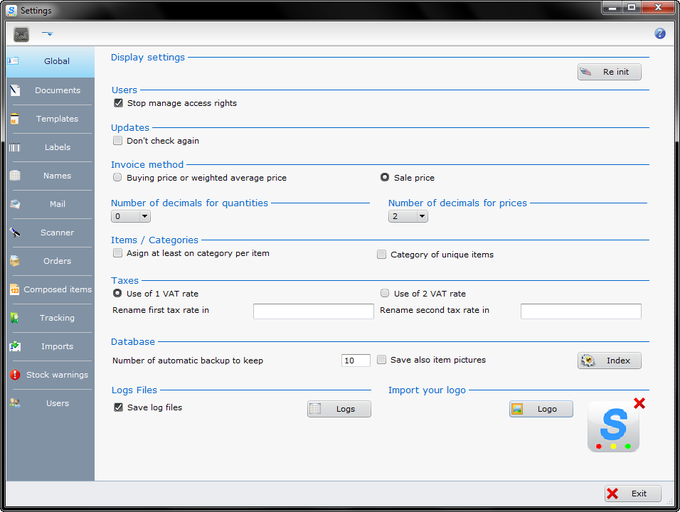
Task: Check Asign at least on category per item
Action: tap(118, 253)
